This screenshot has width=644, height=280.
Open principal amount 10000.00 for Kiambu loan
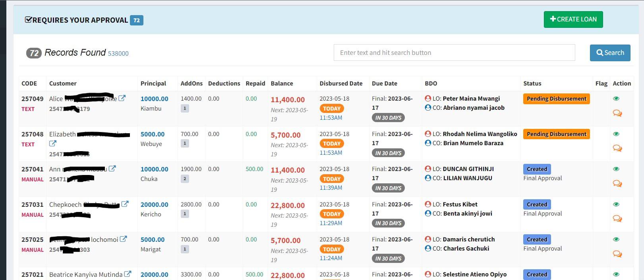(x=155, y=99)
